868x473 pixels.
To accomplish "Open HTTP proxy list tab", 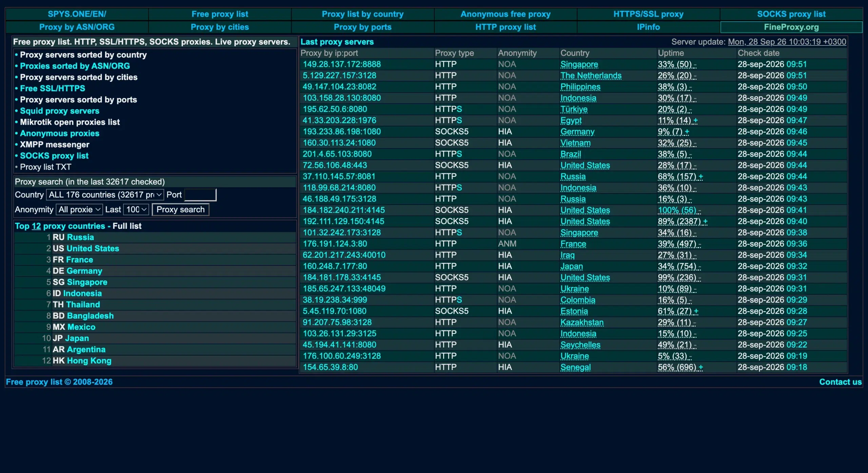I will [505, 27].
